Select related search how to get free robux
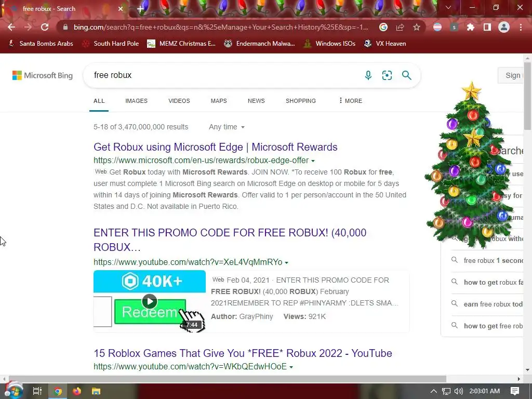This screenshot has height=399, width=532. coord(487,326)
